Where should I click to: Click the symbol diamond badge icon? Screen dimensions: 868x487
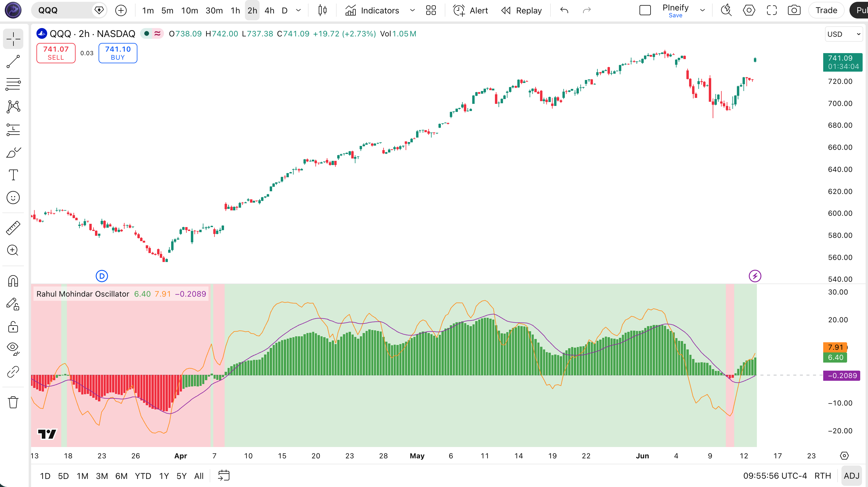[99, 10]
